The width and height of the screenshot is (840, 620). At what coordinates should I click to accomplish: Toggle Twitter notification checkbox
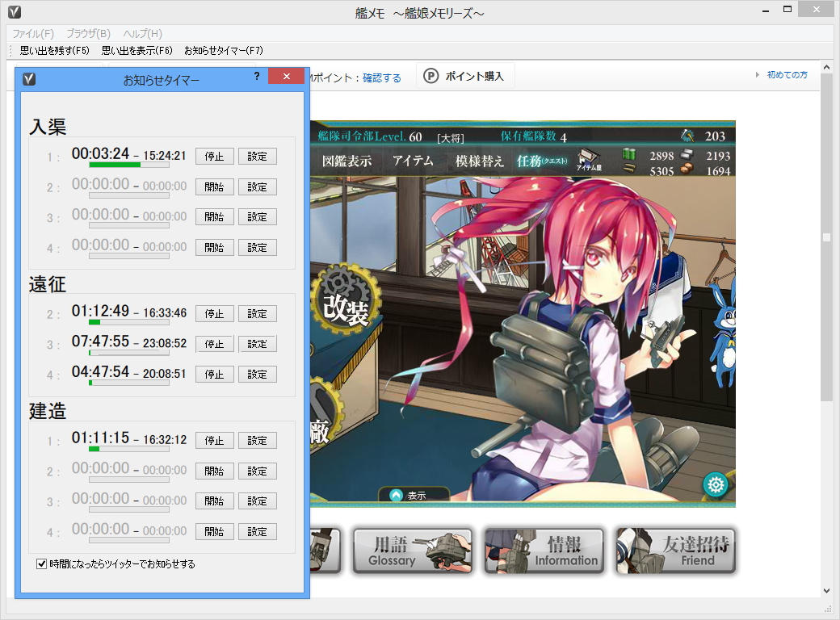tap(41, 563)
